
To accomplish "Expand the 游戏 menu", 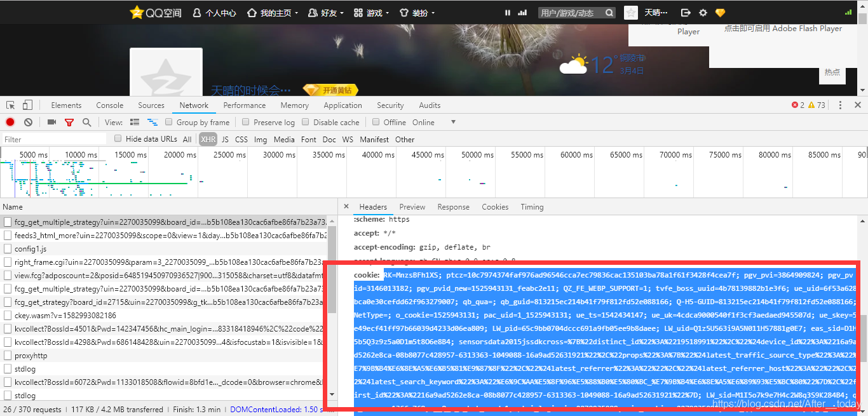I will click(x=371, y=13).
